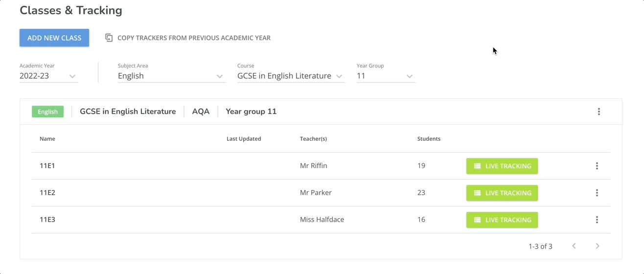This screenshot has height=274, width=644.
Task: Click Copy Trackers From Previous Academic Year
Action: click(194, 38)
